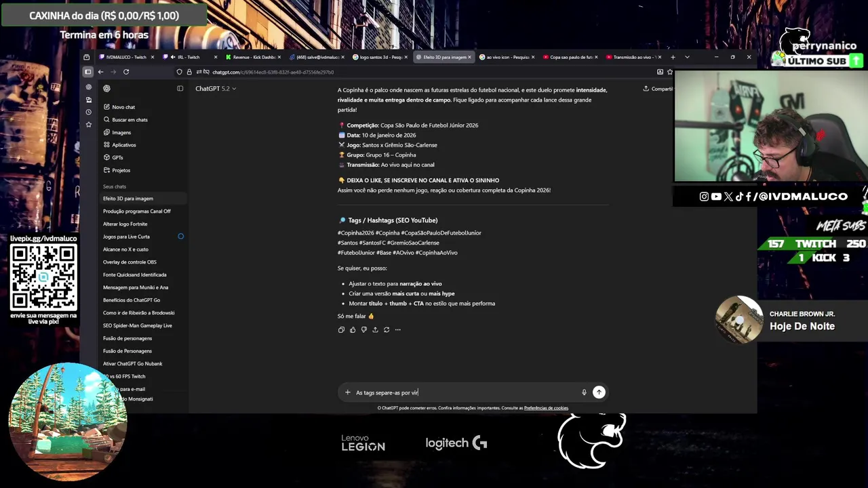Thumbs down the response
Viewport: 868px width, 488px height.
[x=363, y=330]
